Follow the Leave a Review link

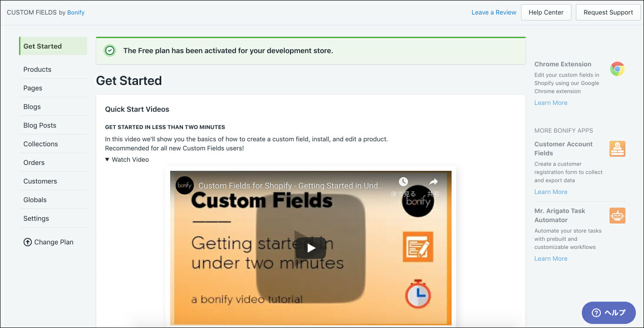[x=494, y=12]
